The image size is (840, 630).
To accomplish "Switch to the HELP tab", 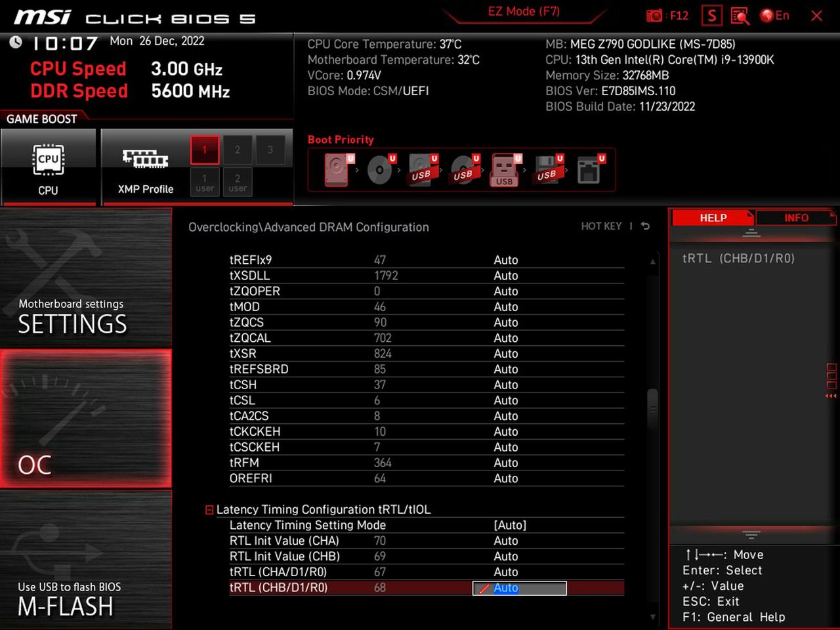I will (x=713, y=218).
